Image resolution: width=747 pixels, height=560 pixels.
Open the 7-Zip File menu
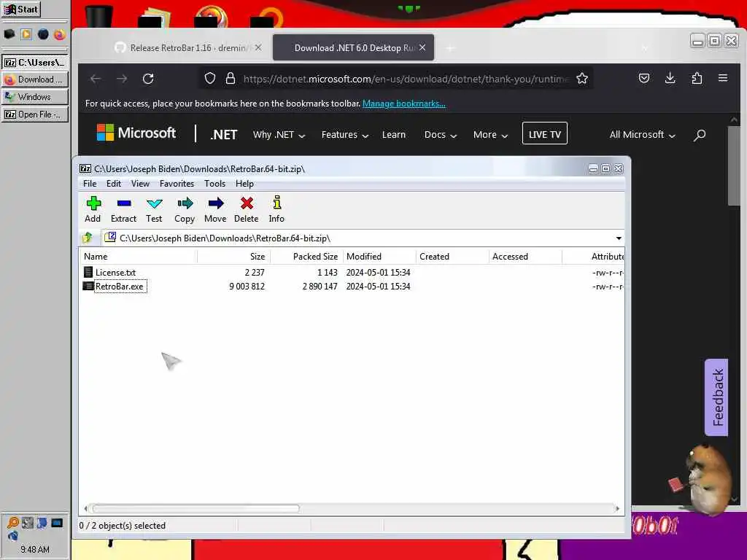pyautogui.click(x=90, y=184)
